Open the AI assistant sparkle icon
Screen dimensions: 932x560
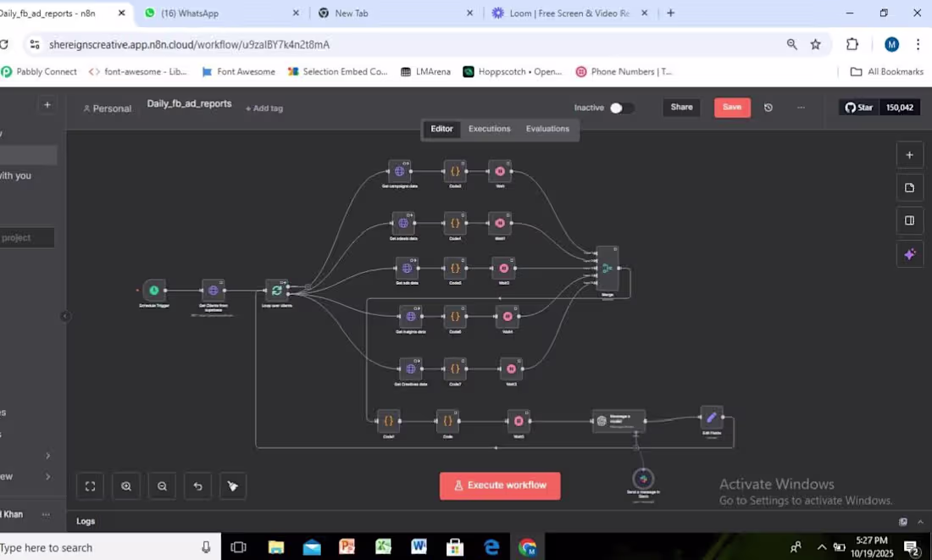[x=909, y=254]
